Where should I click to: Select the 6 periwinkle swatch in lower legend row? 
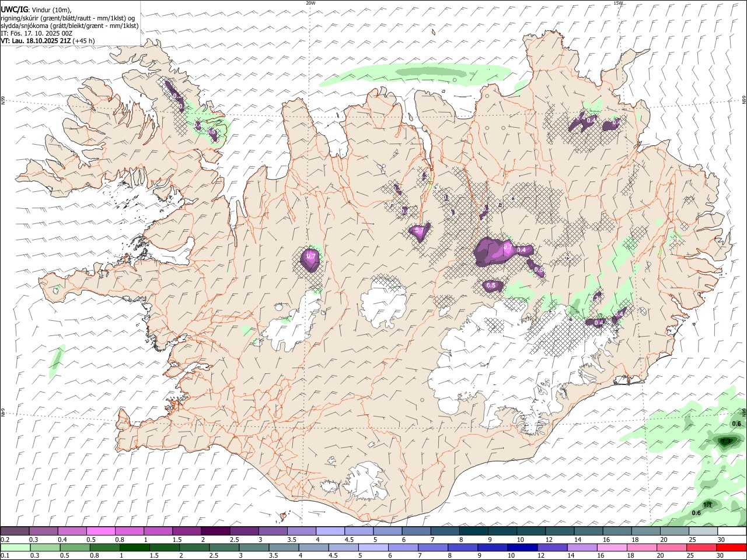(x=403, y=547)
